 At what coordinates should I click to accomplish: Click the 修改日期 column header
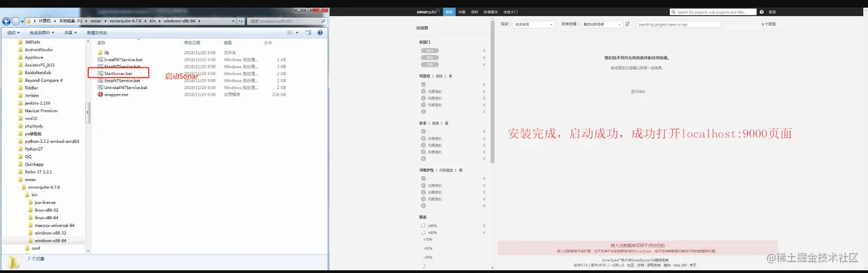click(x=192, y=43)
